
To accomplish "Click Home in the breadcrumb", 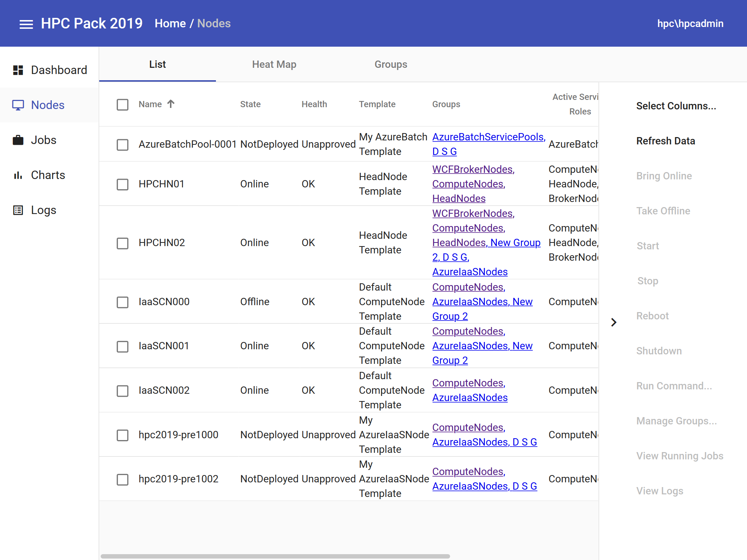I will pos(170,23).
